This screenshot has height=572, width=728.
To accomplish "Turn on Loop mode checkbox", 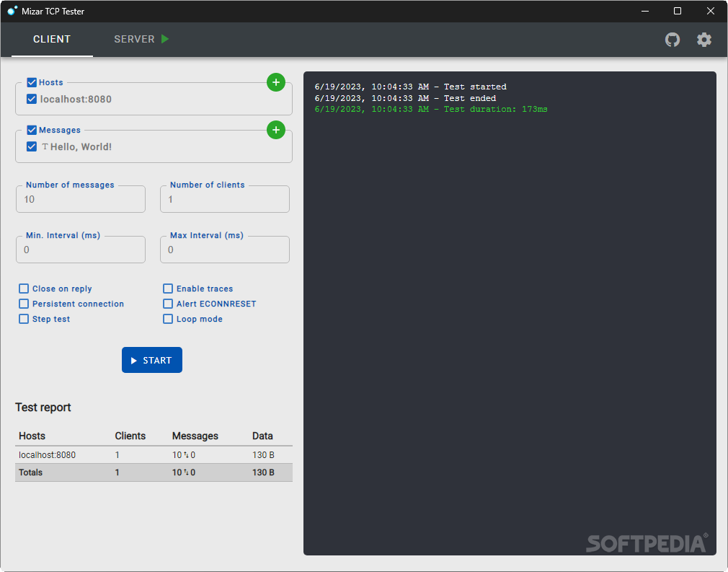I will 168,319.
